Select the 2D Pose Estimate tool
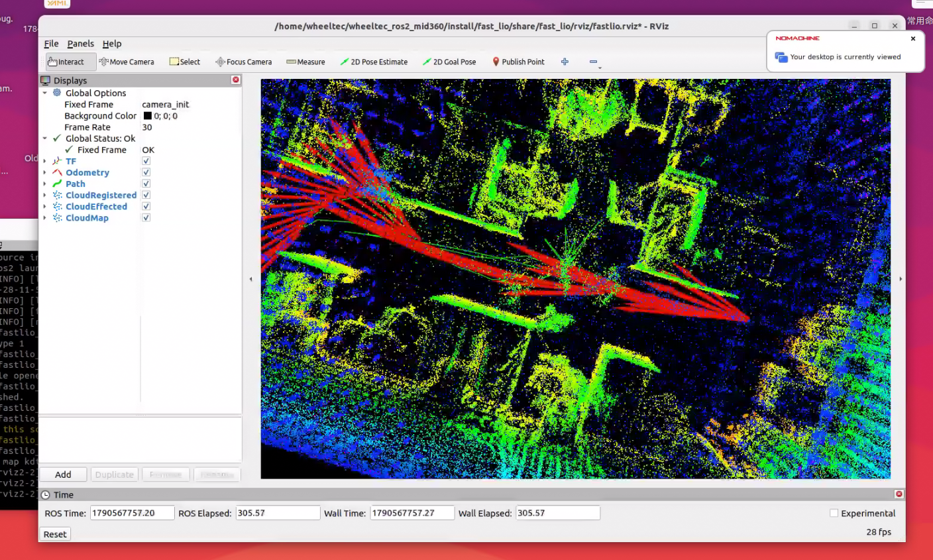Screen dimensions: 933x560 click(x=374, y=62)
